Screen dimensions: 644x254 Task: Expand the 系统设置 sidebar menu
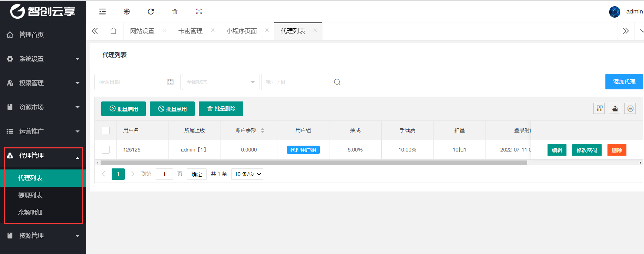click(43, 59)
